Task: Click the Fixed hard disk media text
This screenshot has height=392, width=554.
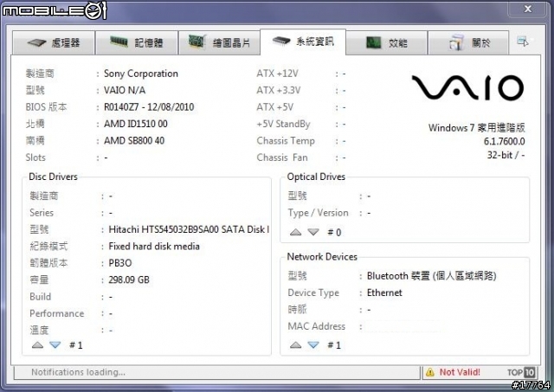Action: (x=154, y=246)
